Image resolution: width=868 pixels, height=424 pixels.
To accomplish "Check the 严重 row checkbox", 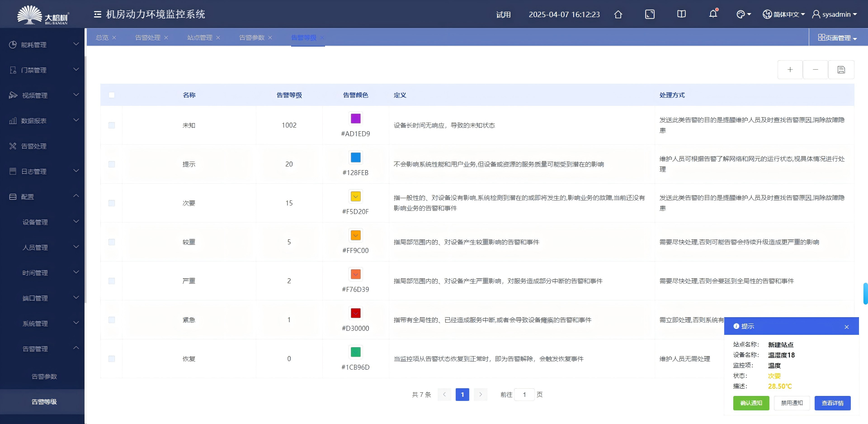I will [112, 281].
